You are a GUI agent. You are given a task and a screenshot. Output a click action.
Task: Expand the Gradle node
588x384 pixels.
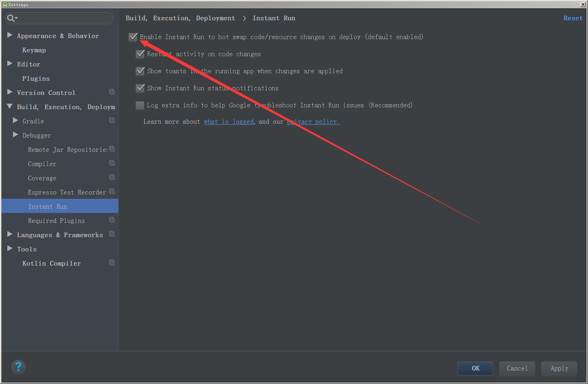click(16, 121)
